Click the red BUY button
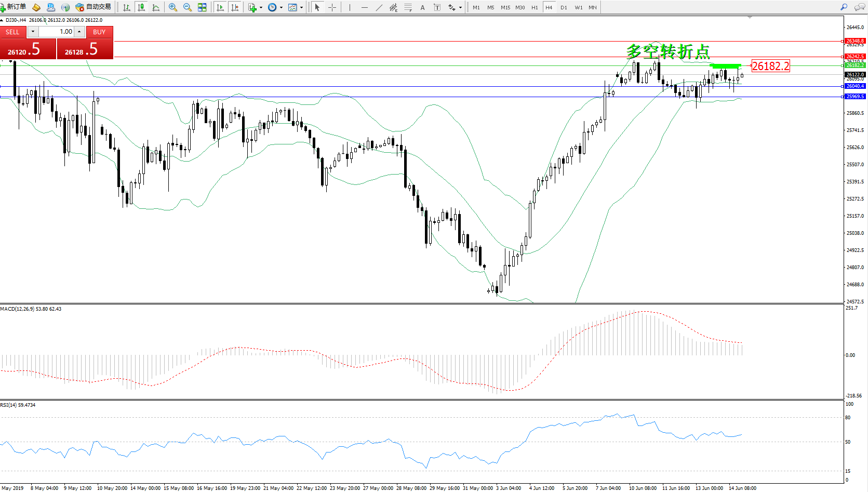This screenshot has height=492, width=868. 99,32
